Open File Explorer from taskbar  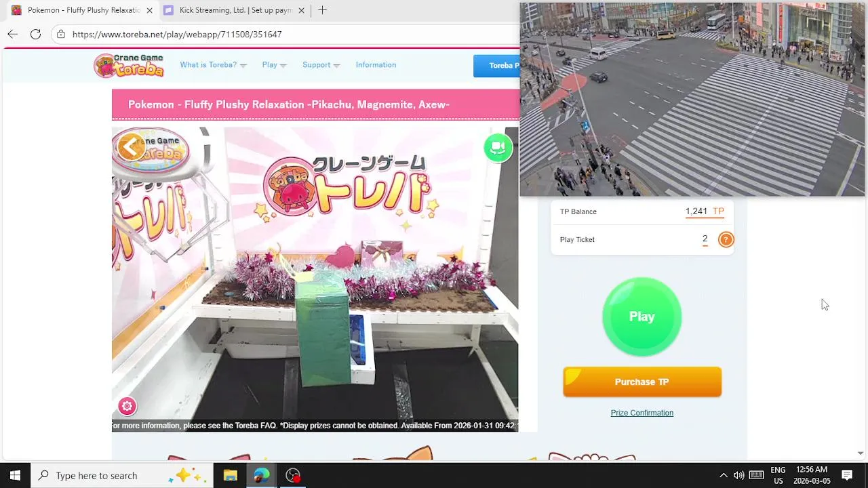230,475
